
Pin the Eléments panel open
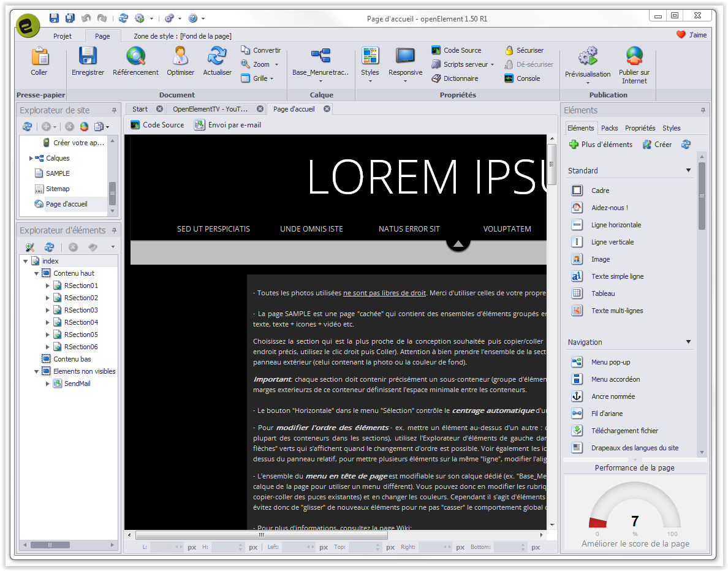point(703,110)
